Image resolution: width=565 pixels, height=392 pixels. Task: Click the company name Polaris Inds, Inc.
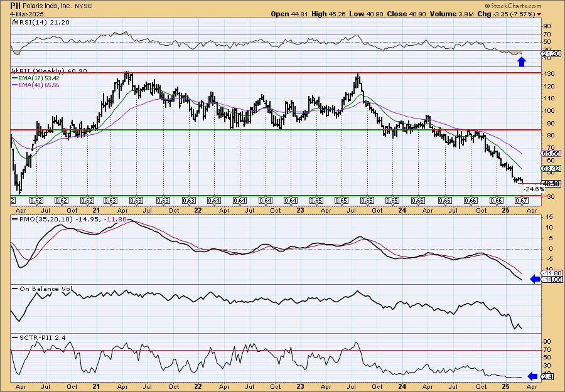pyautogui.click(x=47, y=6)
